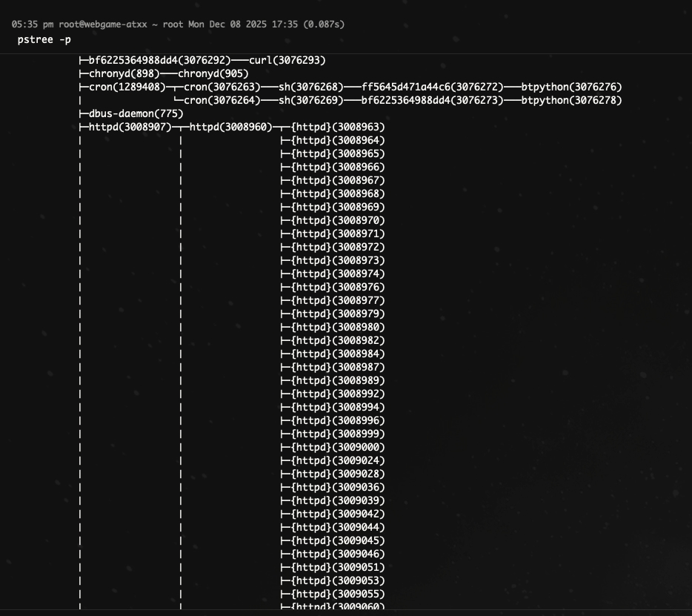692x616 pixels.
Task: Select the httpd(3008907) root process
Action: point(130,127)
